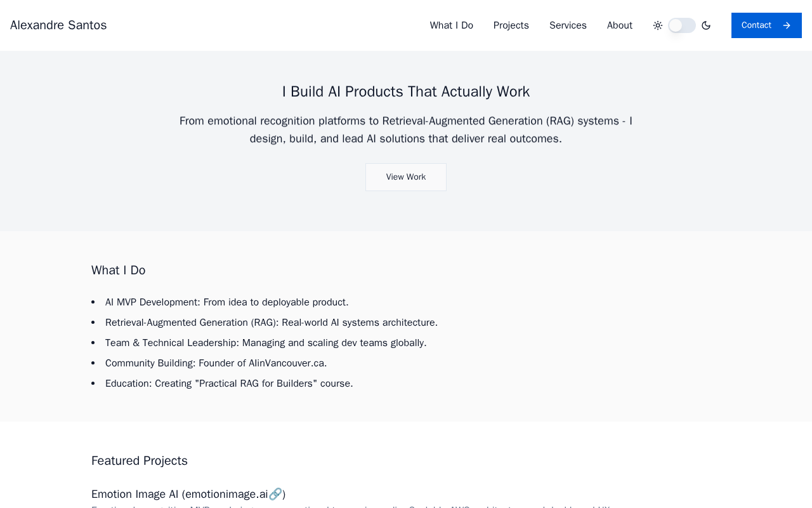812x508 pixels.
Task: Click the Featured Projects heading
Action: pyautogui.click(x=140, y=461)
